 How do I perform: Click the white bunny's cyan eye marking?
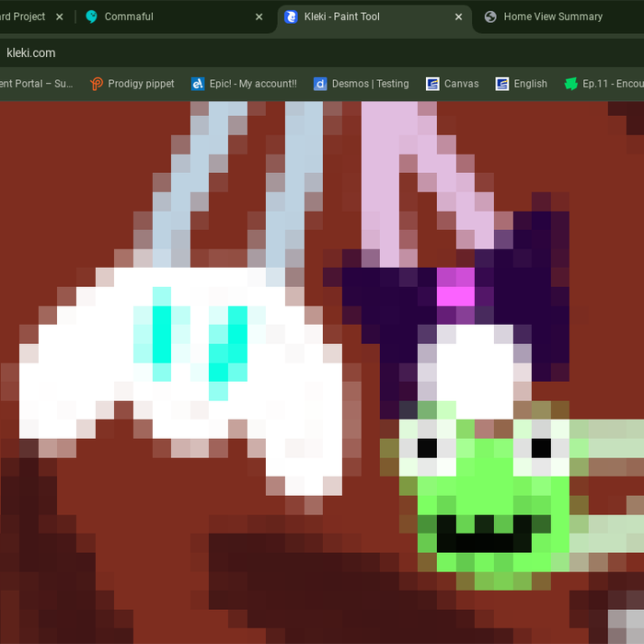162,331
